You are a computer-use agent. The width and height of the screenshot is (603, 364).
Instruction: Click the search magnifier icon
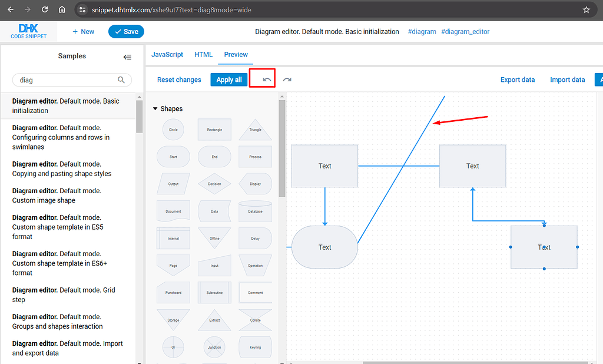coord(121,80)
